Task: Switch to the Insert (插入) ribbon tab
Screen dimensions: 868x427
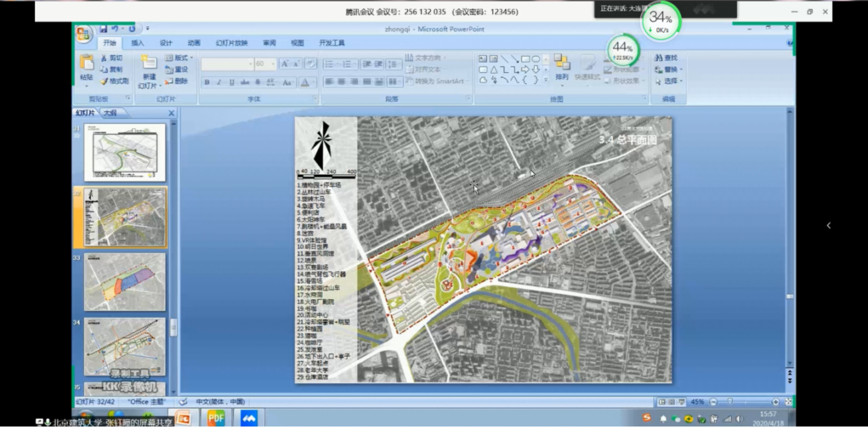Action: (137, 43)
